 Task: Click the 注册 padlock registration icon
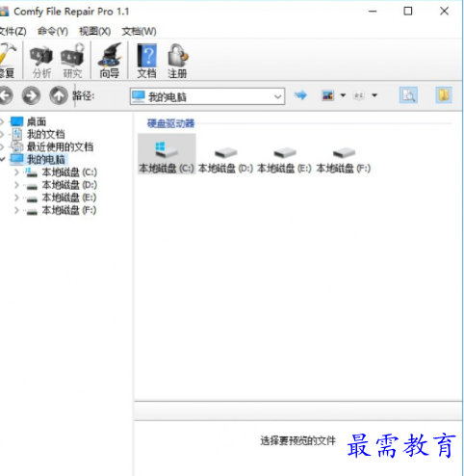pyautogui.click(x=177, y=61)
